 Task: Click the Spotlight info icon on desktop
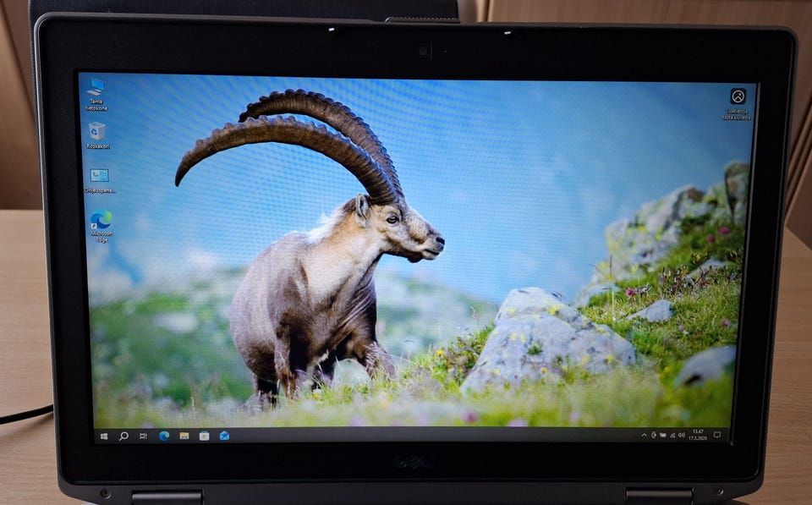pos(738,103)
